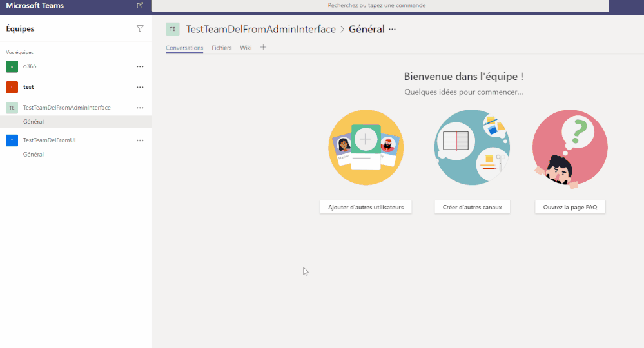Click Ajouter d'autres utilisateurs button

[x=366, y=208]
